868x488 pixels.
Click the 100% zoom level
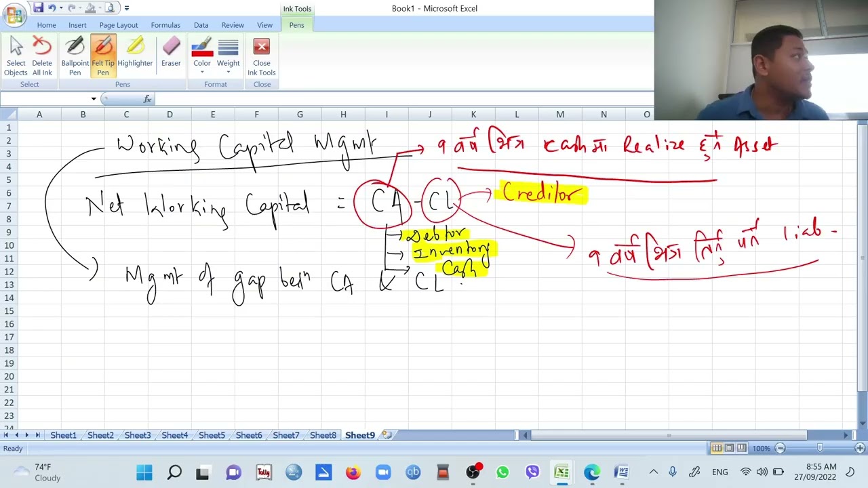pos(761,449)
